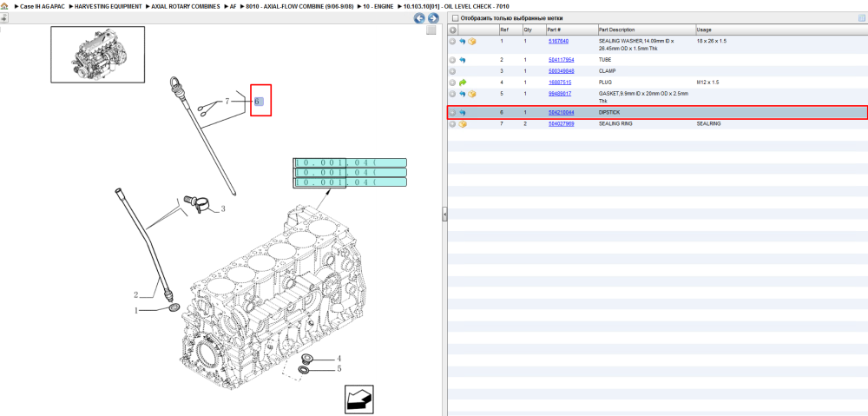
Task: Click 'SEALRING' usage cell
Action: (x=708, y=124)
